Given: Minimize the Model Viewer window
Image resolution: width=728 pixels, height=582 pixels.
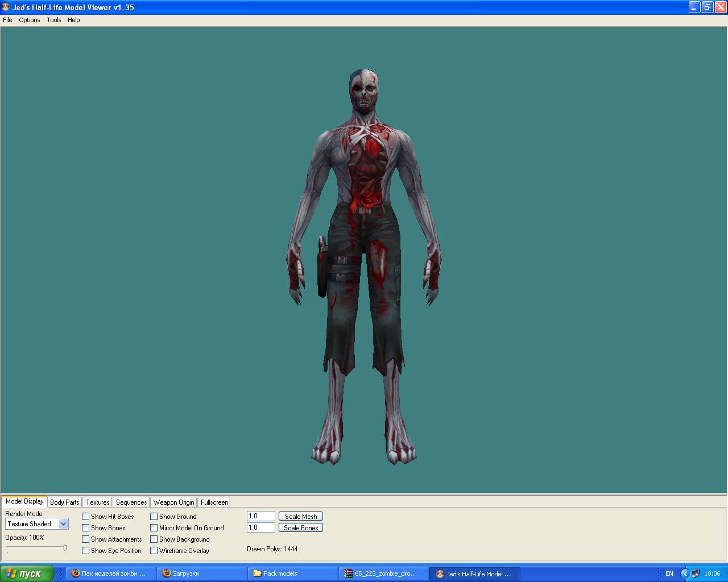Looking at the screenshot, I should coord(694,7).
